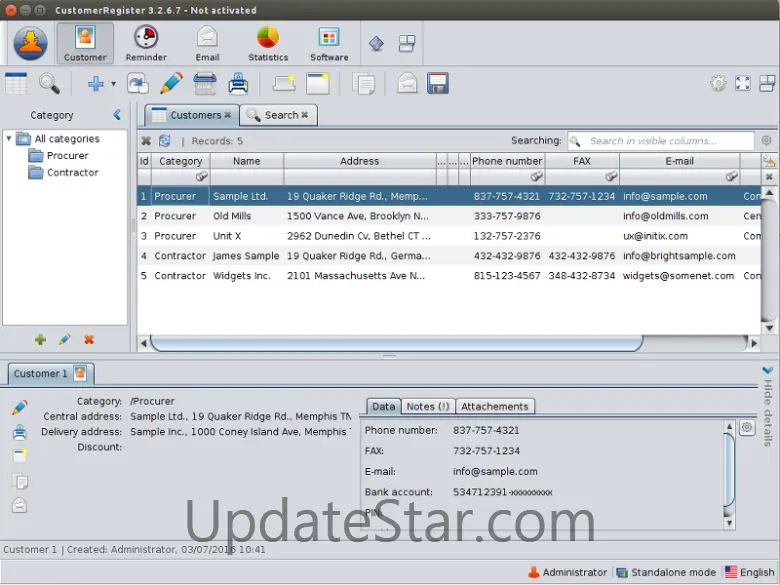Open dropdown arrow beside add plus
This screenshot has width=780, height=585.
coord(113,85)
